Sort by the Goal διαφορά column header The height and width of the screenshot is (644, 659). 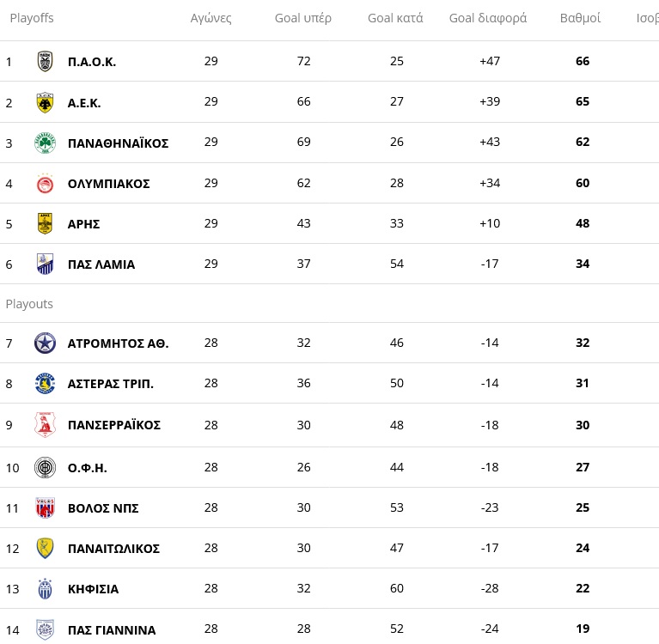click(x=488, y=18)
